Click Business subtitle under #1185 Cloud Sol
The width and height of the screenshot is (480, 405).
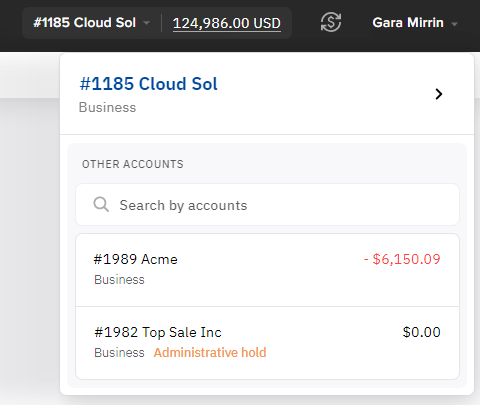pos(107,107)
